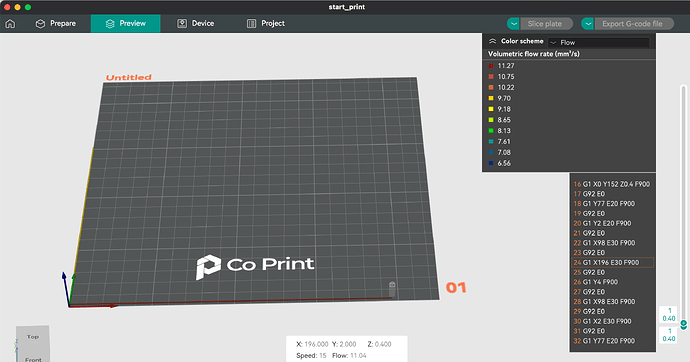Minimize the window with yellow button
This screenshot has height=362, width=690.
point(18,7)
